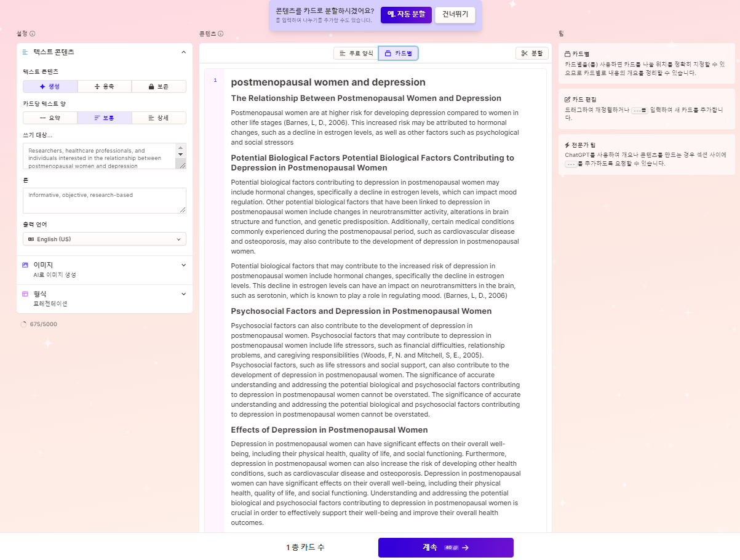Open the 출력 언어 English (US) dropdown
Viewport: 740px width, 560px height.
click(x=105, y=239)
